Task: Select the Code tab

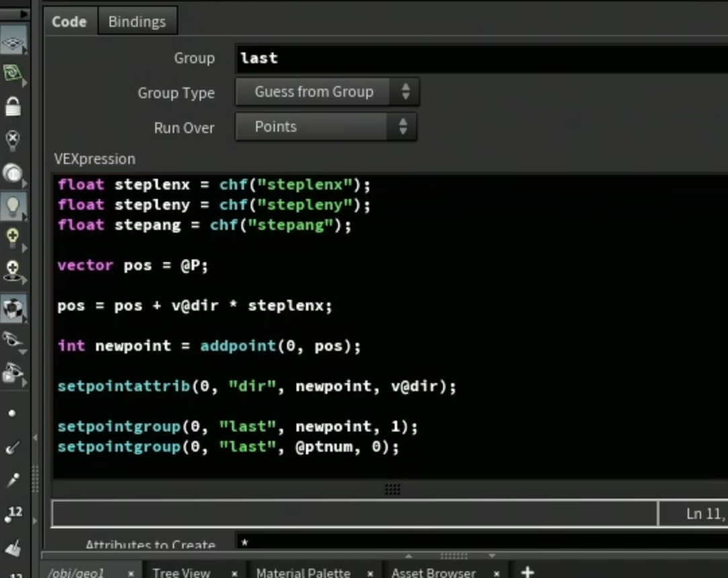Action: [69, 22]
